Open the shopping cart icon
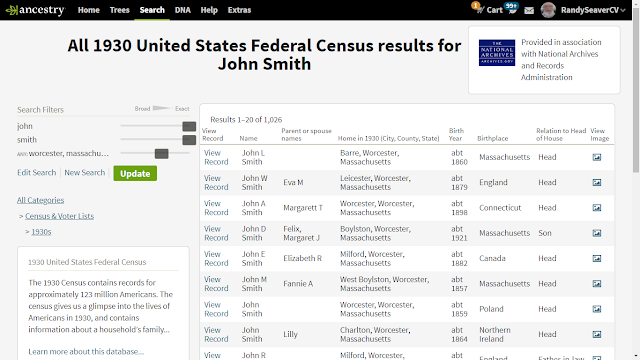Screen dimensions: 640x360 479,9
